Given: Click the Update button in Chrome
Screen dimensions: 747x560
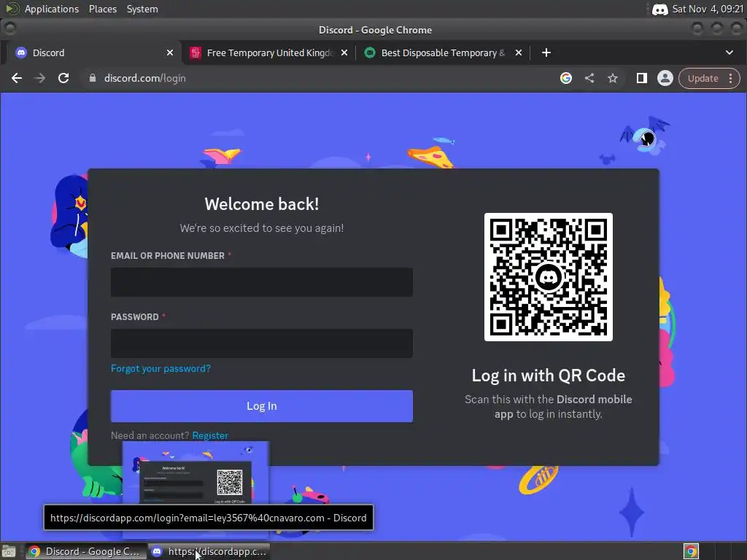Looking at the screenshot, I should pos(703,78).
